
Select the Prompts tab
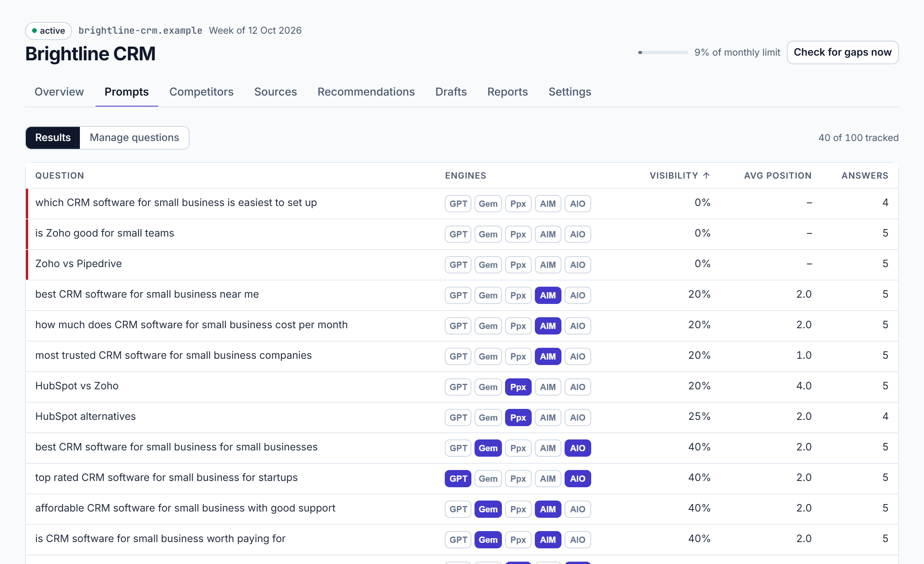point(126,92)
